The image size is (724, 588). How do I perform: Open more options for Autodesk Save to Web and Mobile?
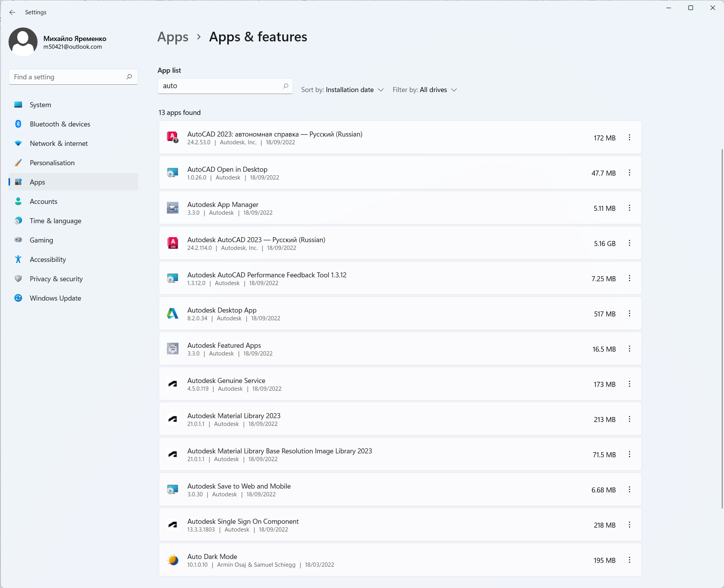point(630,490)
